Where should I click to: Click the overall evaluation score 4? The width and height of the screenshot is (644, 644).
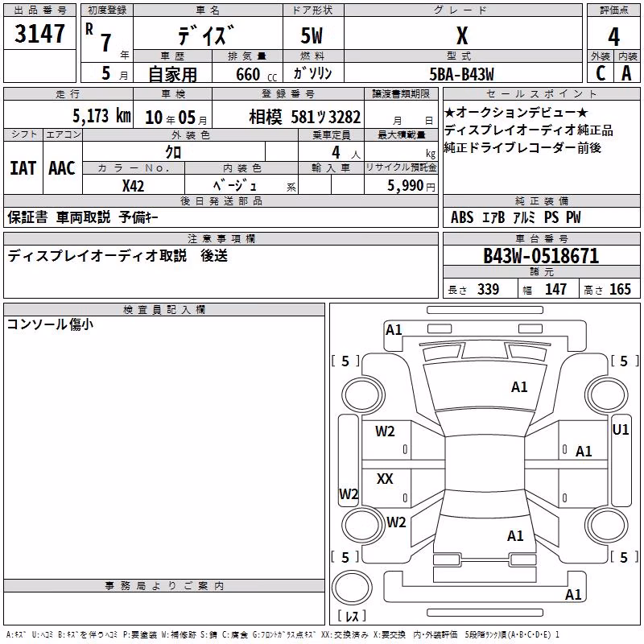click(613, 37)
